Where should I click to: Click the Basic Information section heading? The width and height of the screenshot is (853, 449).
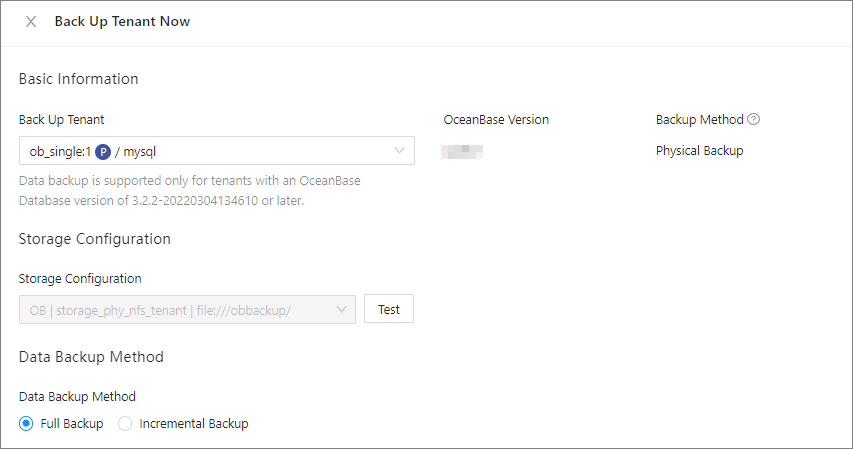(x=78, y=79)
